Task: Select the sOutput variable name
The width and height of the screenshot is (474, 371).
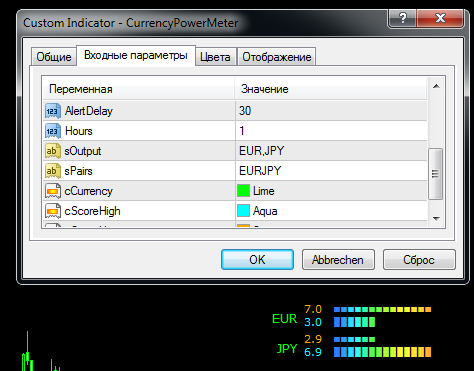Action: (x=83, y=151)
